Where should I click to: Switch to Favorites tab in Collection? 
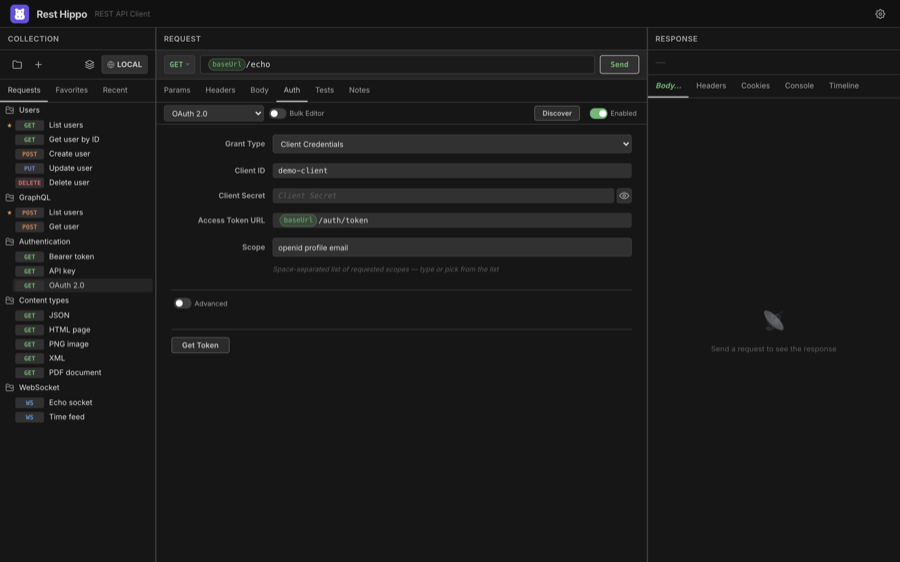point(72,90)
